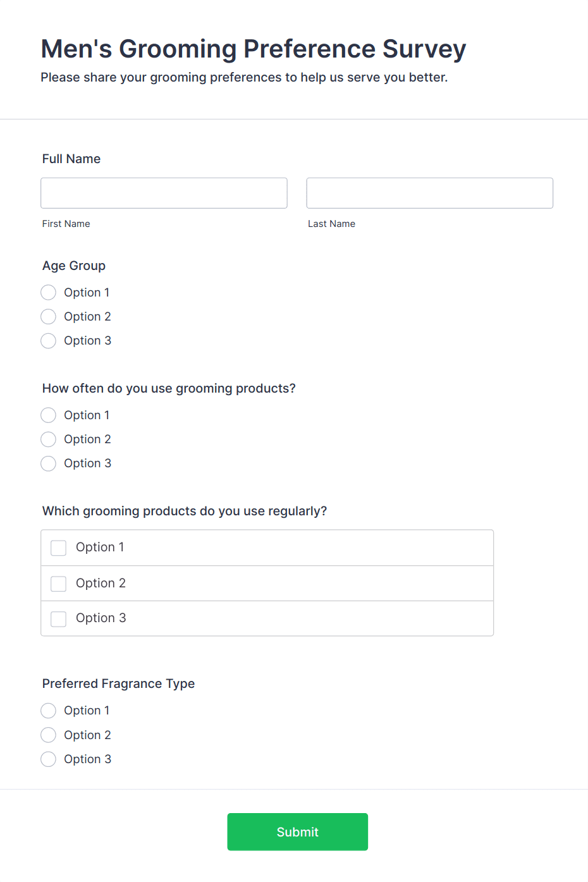
Task: Select Option 2 as Preferred Fragrance Type
Action: click(x=48, y=735)
